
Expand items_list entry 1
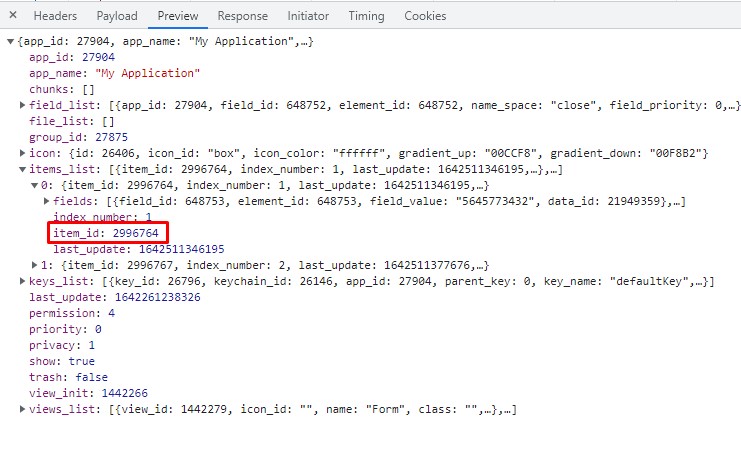point(34,265)
